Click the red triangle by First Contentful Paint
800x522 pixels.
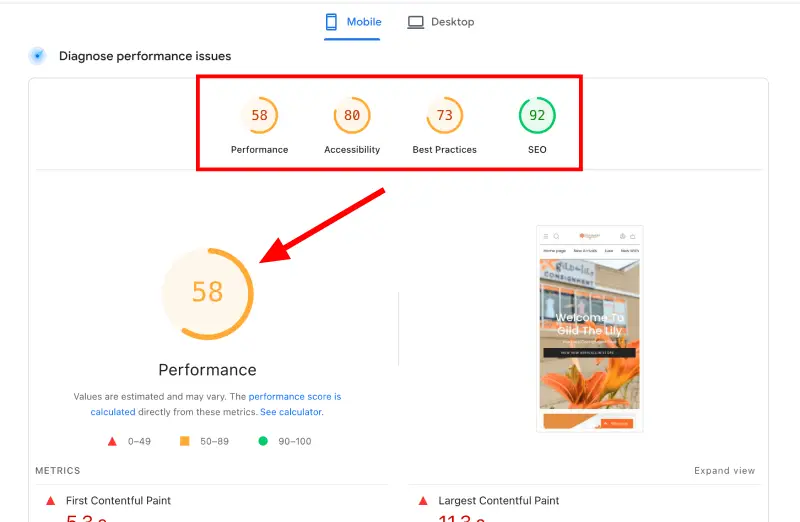(x=50, y=500)
